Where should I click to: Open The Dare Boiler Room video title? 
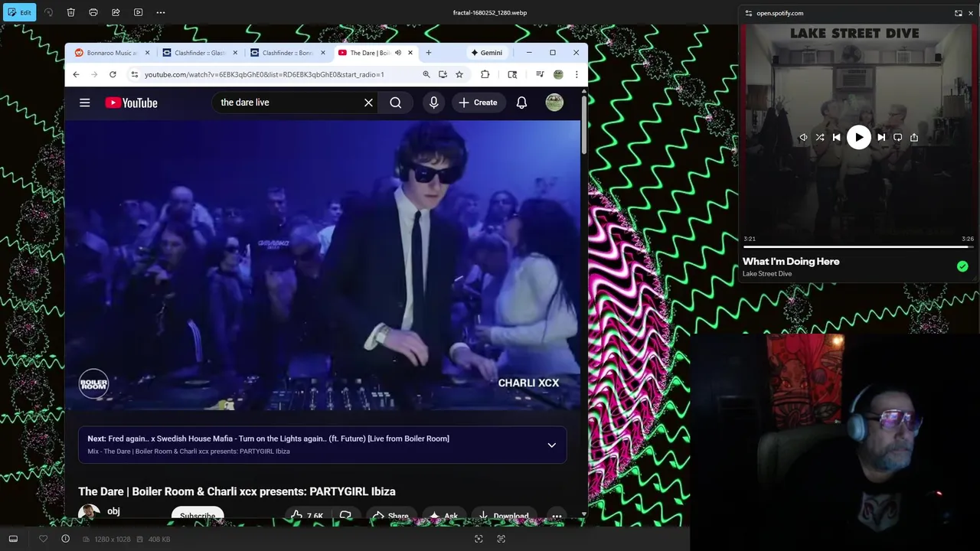(237, 491)
